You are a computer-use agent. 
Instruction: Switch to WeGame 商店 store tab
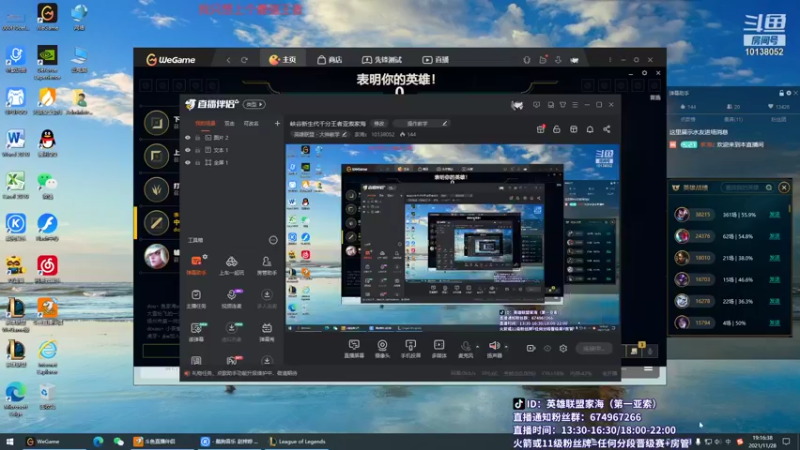pos(330,60)
